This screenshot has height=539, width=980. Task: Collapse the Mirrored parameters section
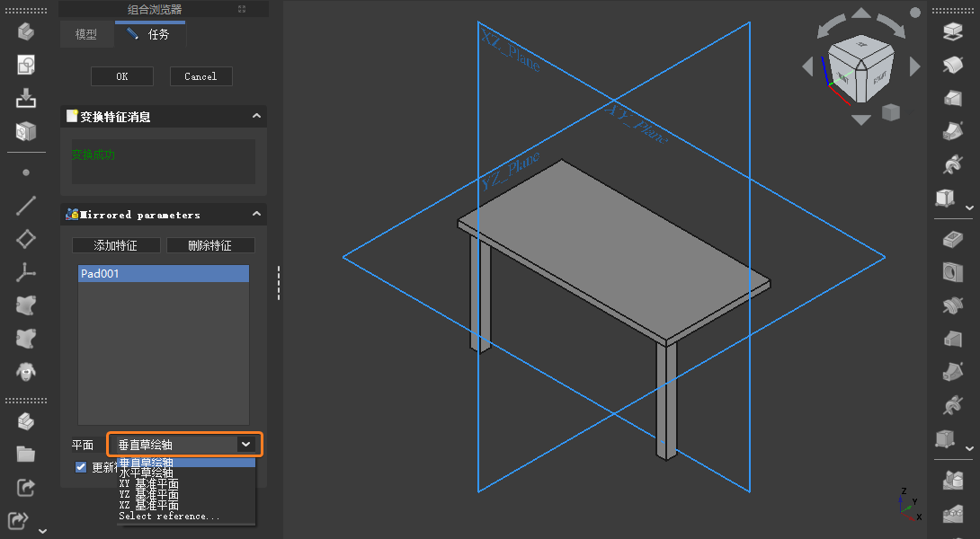coord(256,215)
